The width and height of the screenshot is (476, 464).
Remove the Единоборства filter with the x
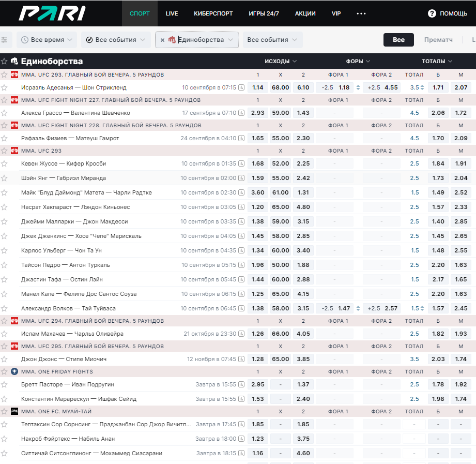(x=162, y=40)
